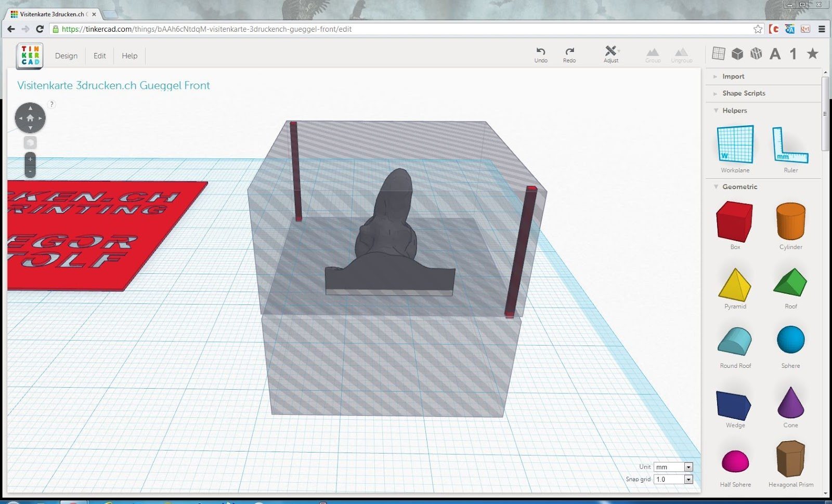Click the striped hole cube icon
The height and width of the screenshot is (504, 832).
tap(756, 54)
